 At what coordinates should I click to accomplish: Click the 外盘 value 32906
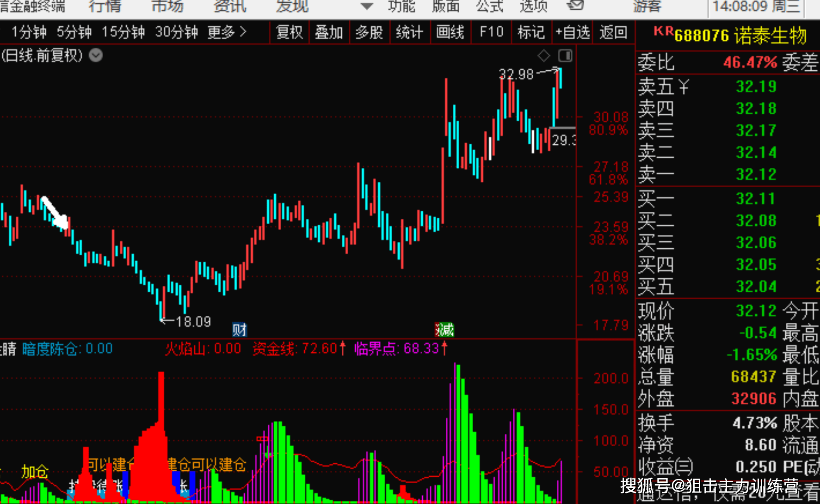(x=754, y=399)
